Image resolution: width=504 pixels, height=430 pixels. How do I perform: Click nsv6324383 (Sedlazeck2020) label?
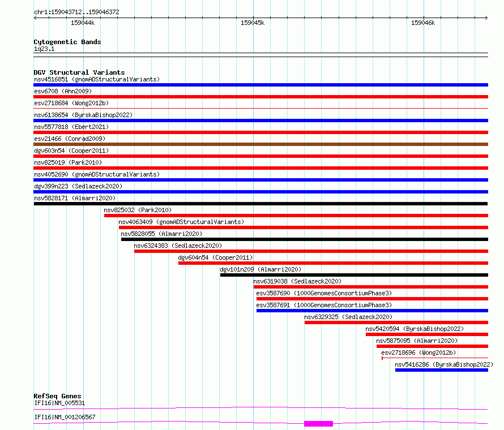(x=178, y=246)
